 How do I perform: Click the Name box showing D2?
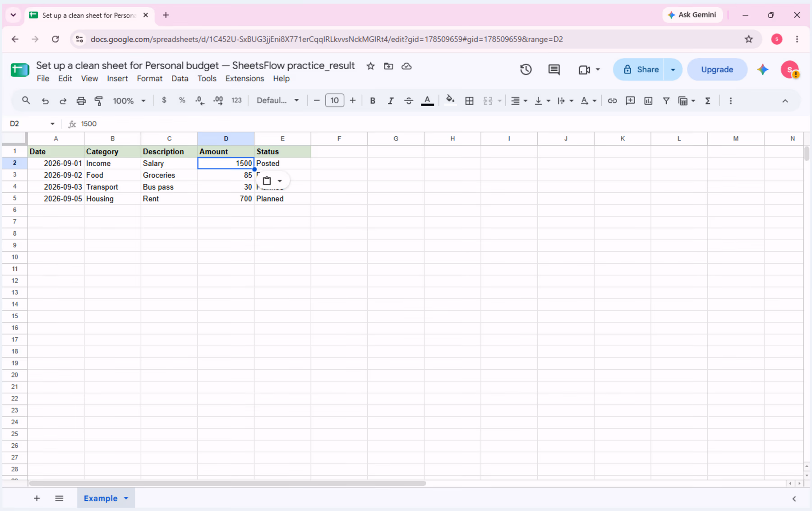(28, 124)
